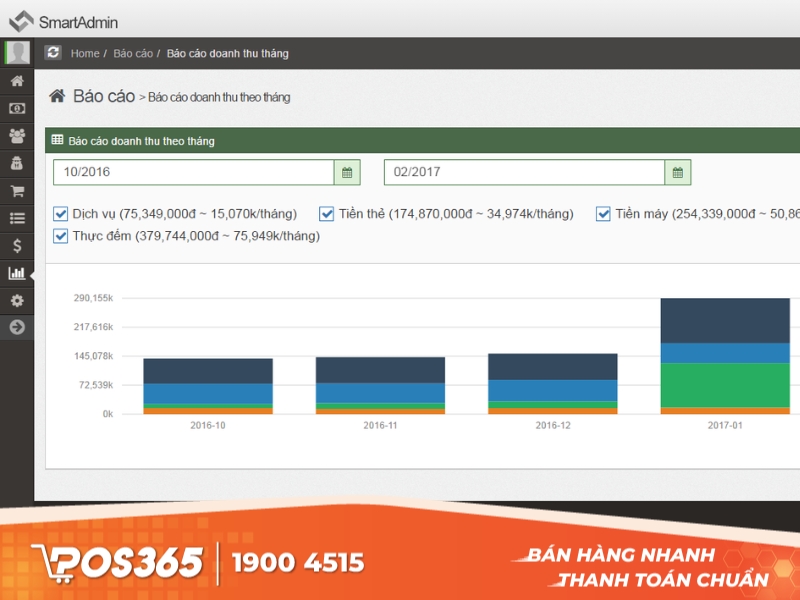Open the bar chart reports icon

[17, 273]
